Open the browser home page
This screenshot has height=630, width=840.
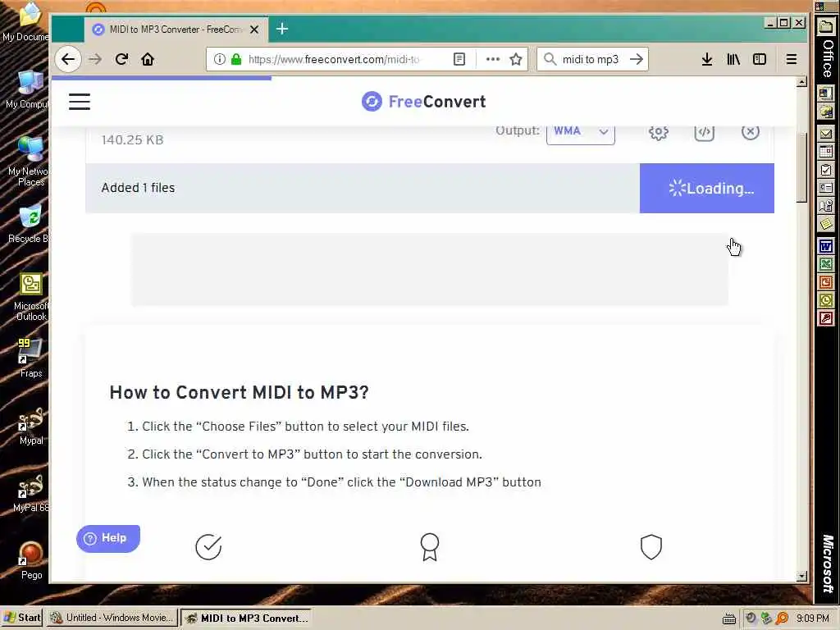[x=148, y=59]
